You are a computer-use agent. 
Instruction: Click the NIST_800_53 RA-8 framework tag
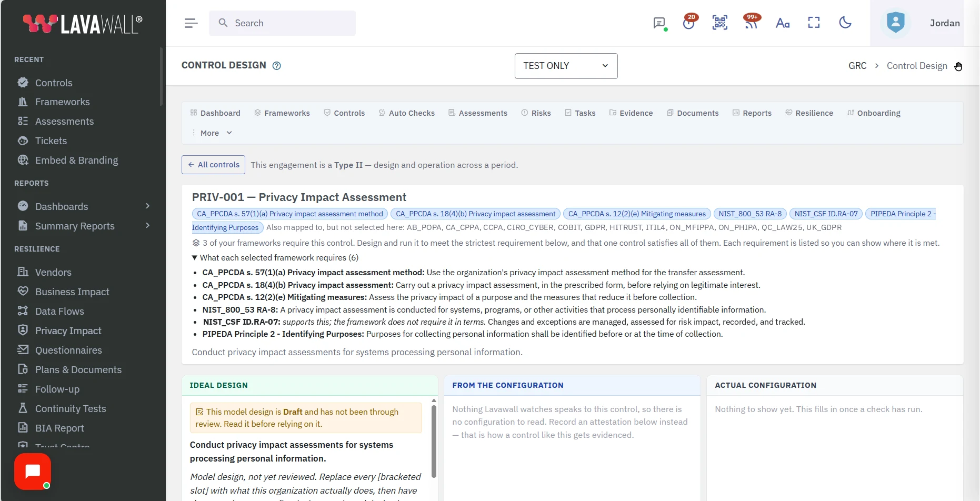click(x=750, y=214)
